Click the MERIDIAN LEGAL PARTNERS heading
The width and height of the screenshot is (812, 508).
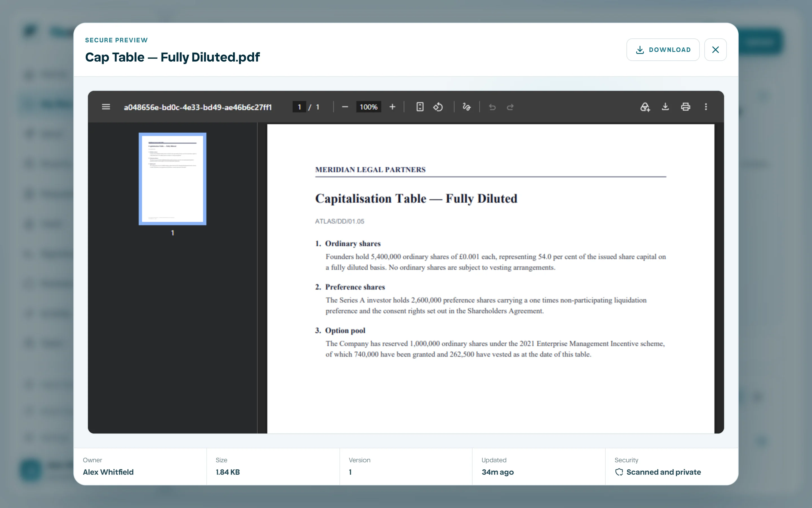pyautogui.click(x=370, y=170)
